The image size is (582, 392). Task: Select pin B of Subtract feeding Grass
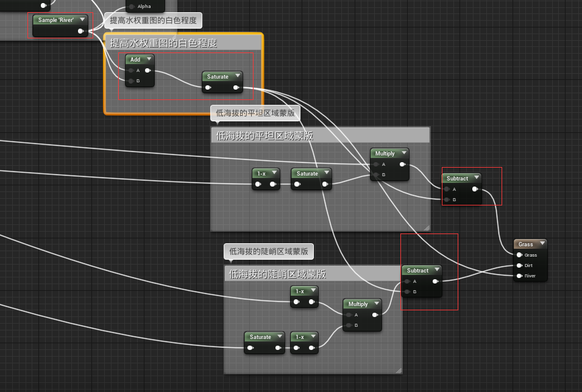click(447, 200)
